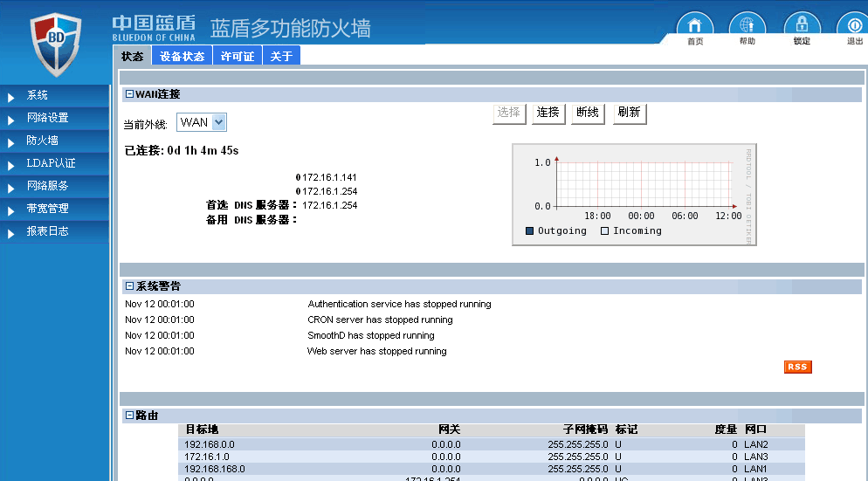Image resolution: width=868 pixels, height=481 pixels.
Task: Switch to the 许可证 tab
Action: [238, 56]
